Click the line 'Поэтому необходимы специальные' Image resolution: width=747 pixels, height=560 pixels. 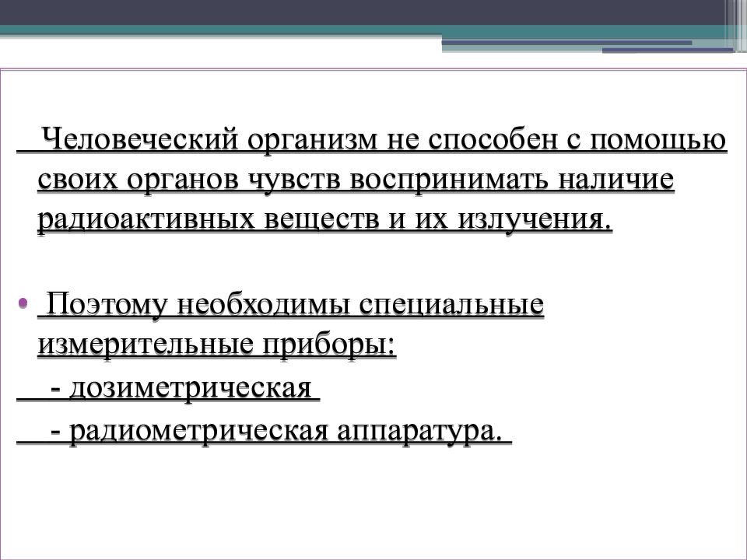[294, 305]
